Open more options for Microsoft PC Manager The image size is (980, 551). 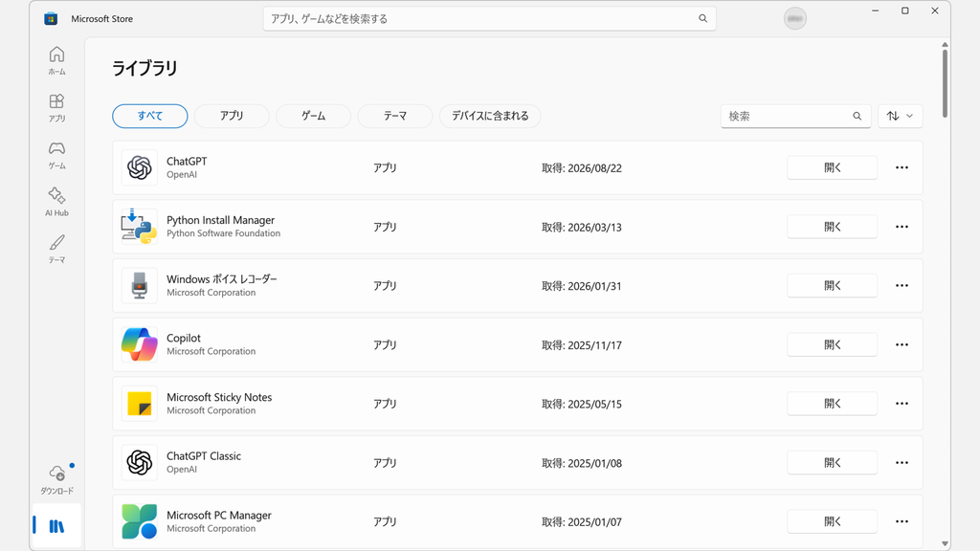click(x=902, y=521)
